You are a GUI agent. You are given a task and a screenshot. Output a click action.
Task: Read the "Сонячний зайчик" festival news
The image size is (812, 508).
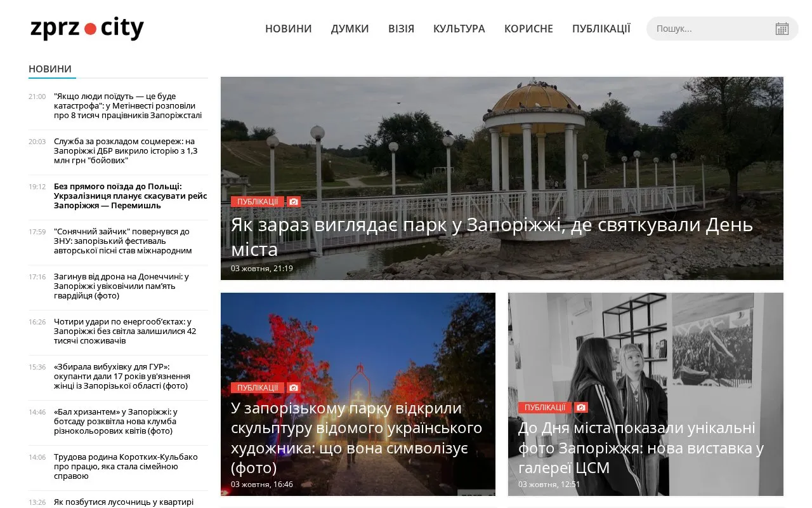[x=124, y=241]
